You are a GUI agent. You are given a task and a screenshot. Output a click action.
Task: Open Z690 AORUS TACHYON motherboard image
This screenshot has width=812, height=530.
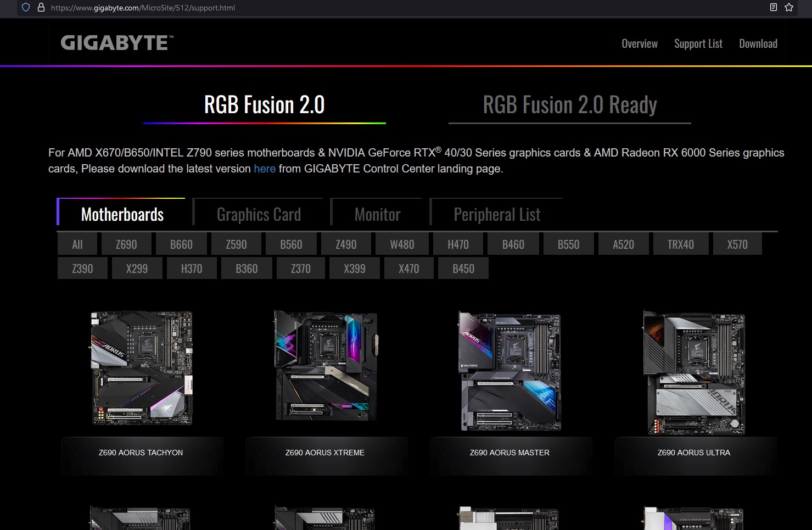[142, 368]
